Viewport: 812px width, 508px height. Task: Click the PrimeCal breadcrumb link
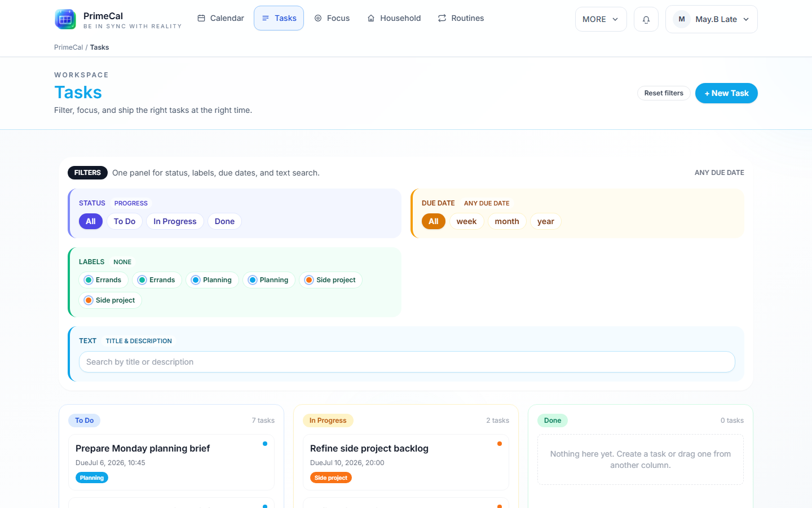pyautogui.click(x=68, y=47)
